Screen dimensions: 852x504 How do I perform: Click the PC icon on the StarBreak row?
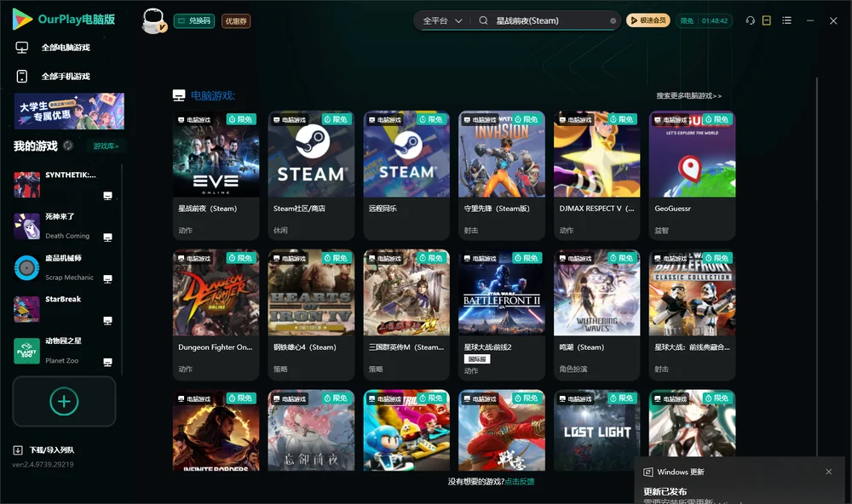click(107, 320)
